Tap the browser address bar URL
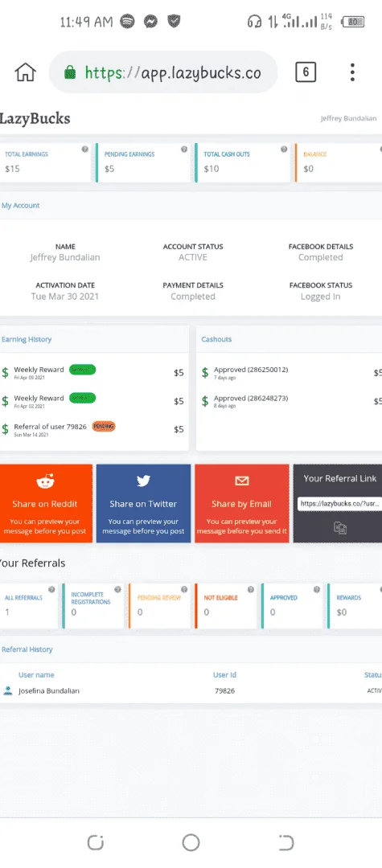 [x=173, y=72]
